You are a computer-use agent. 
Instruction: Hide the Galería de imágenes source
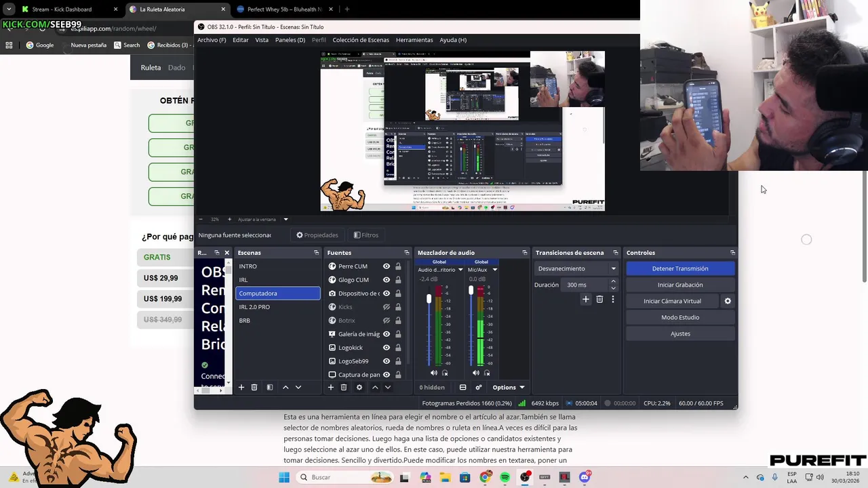click(x=387, y=334)
